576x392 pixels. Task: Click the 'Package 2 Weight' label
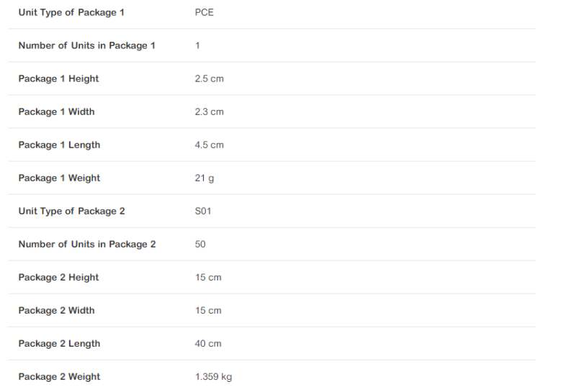click(x=59, y=376)
